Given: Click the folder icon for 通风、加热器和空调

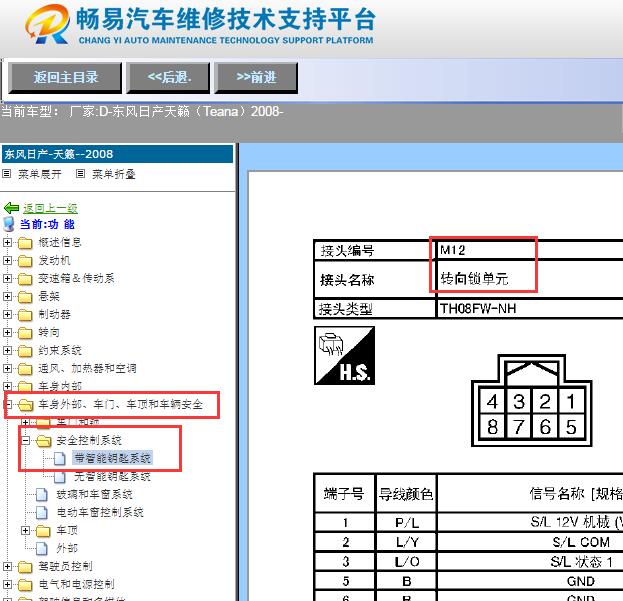Looking at the screenshot, I should 25,369.
